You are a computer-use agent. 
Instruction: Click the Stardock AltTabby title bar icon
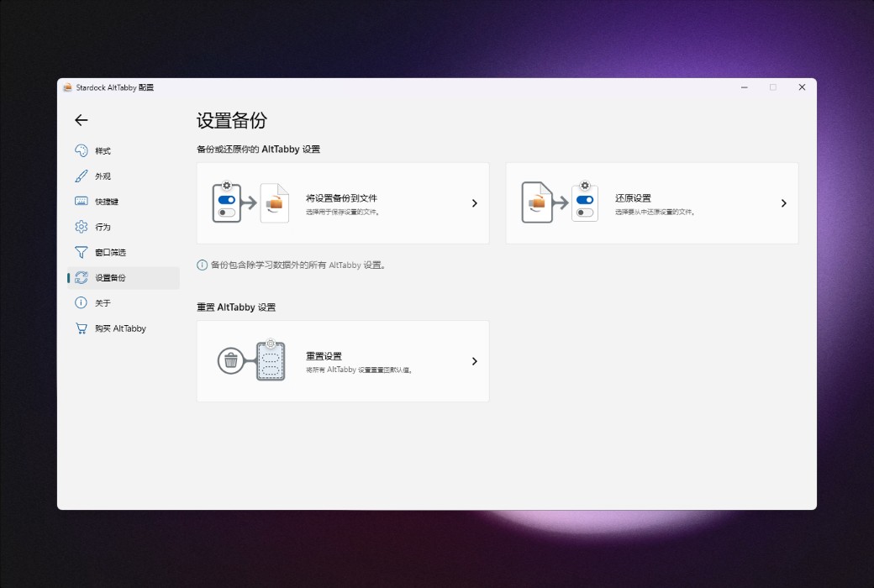pyautogui.click(x=67, y=87)
